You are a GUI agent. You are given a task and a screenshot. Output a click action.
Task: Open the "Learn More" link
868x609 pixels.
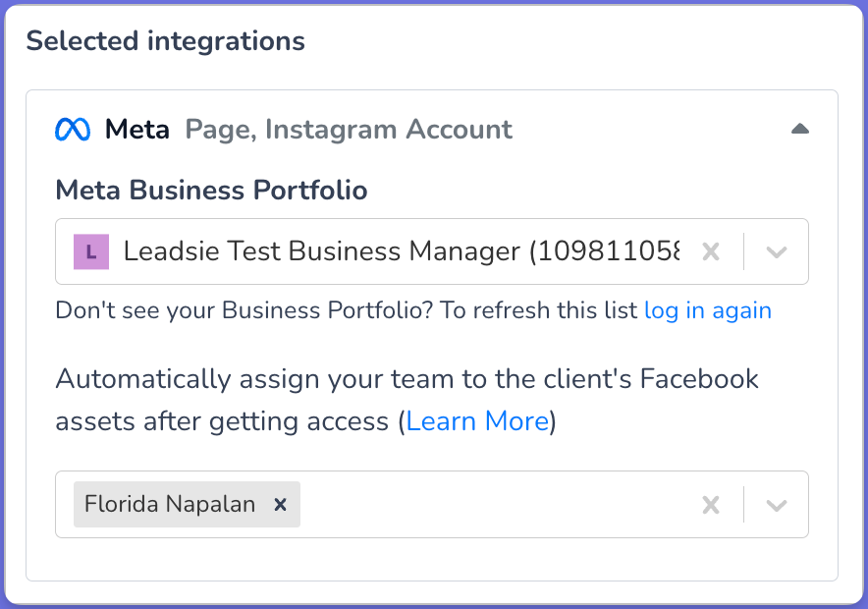coord(477,421)
